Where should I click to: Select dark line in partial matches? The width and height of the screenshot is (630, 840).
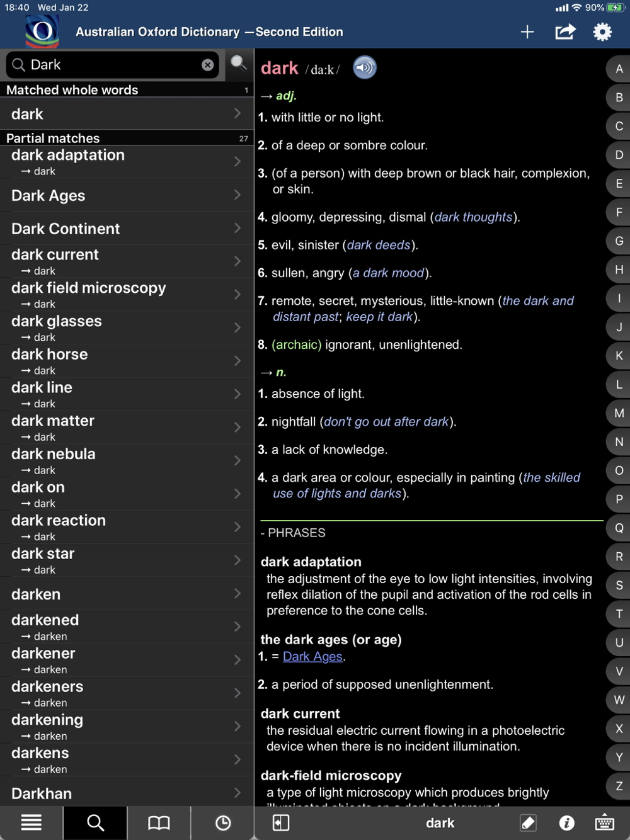126,394
